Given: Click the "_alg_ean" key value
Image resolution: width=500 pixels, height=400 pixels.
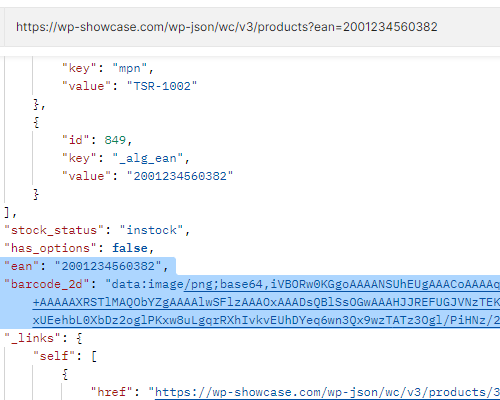Looking at the screenshot, I should click(148, 158).
